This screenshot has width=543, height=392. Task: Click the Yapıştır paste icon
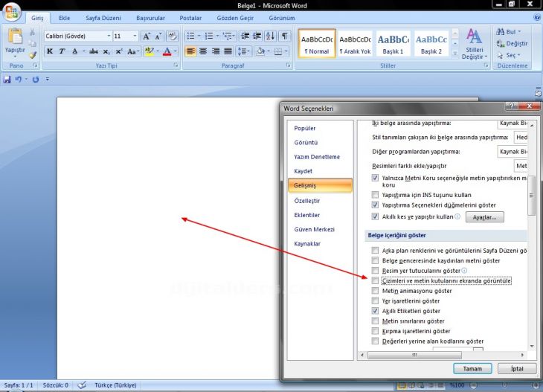[15, 36]
